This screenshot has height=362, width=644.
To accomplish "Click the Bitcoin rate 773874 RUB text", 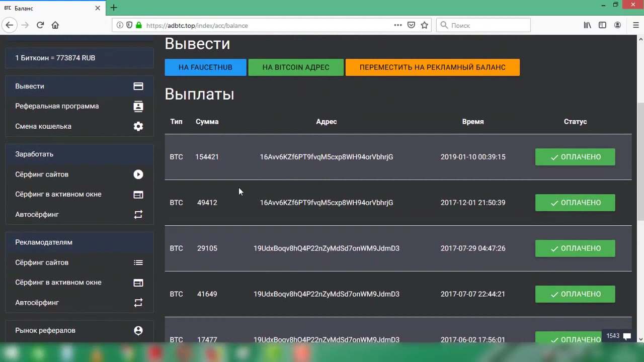I will [55, 58].
